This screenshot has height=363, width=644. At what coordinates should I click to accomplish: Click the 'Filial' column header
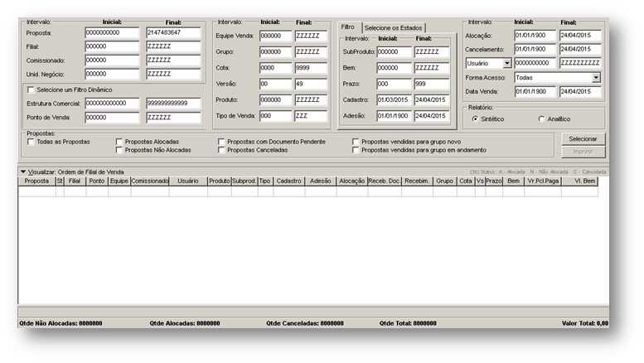[x=75, y=181]
